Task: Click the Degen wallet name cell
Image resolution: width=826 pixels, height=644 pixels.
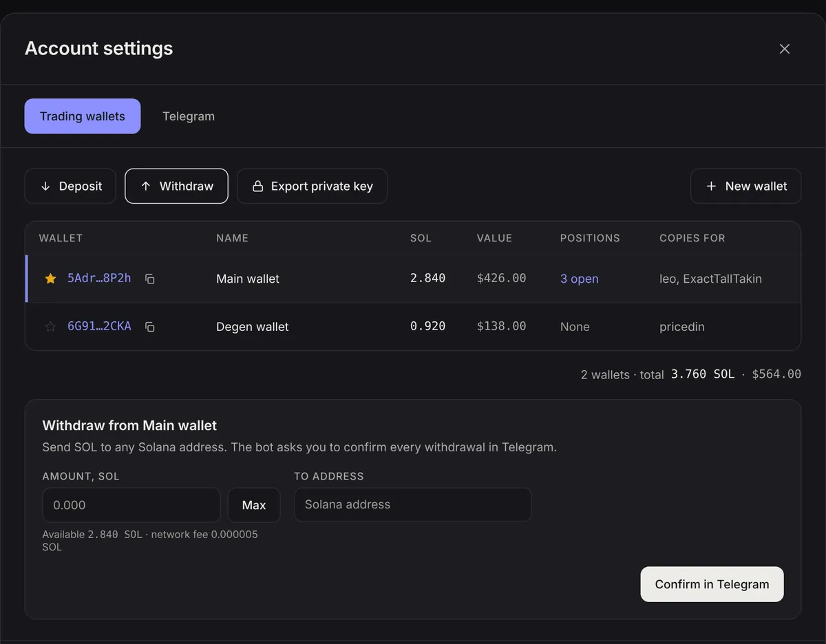Action: [253, 327]
